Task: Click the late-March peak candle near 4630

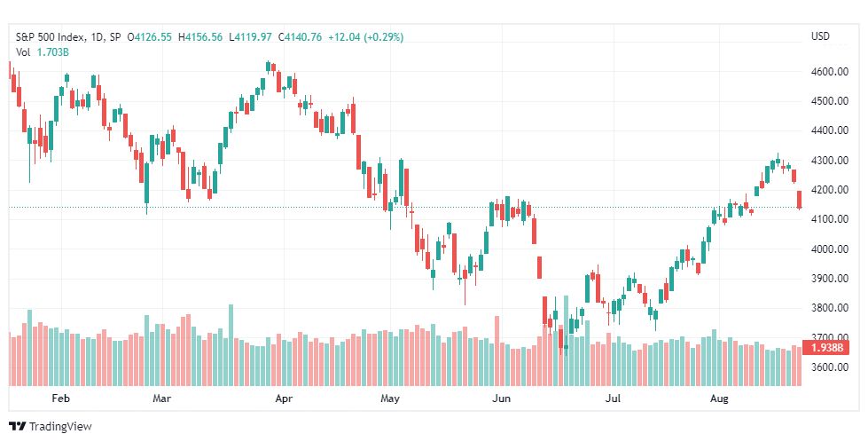Action: click(x=268, y=67)
